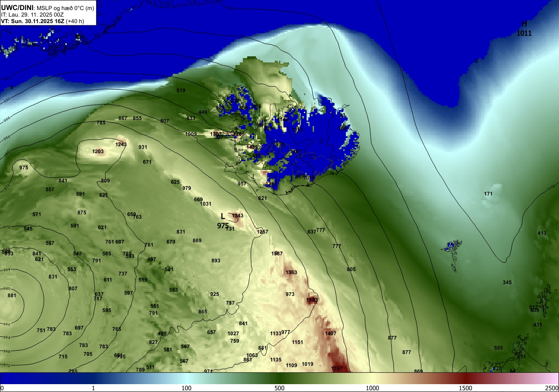559x392 pixels.
Task: Click the low pressure marker L beside 1343
Action: (x=223, y=216)
